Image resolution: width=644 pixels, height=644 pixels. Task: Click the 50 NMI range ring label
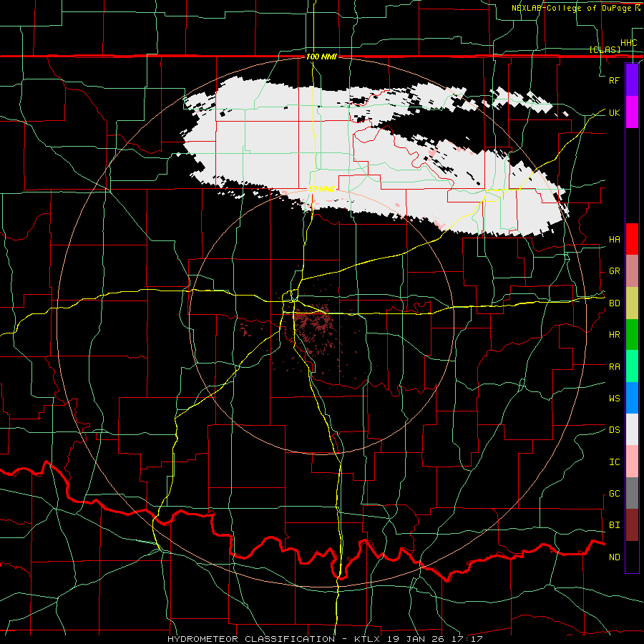321,189
